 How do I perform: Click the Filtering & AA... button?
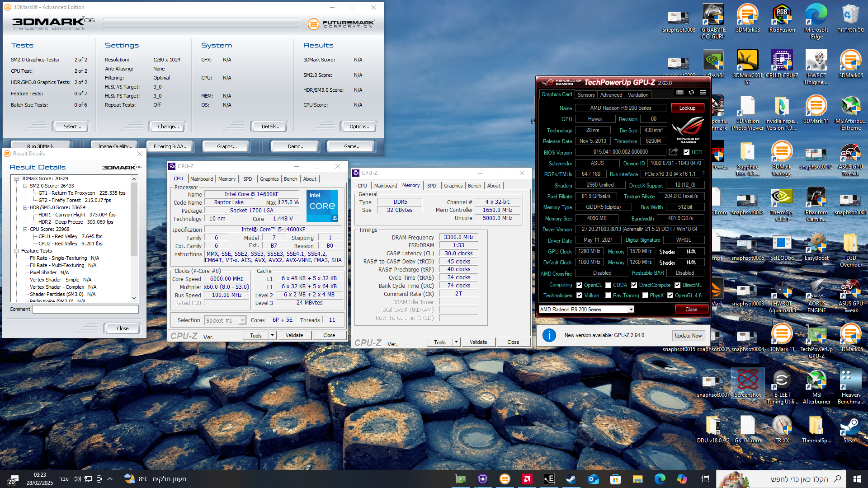click(x=170, y=146)
